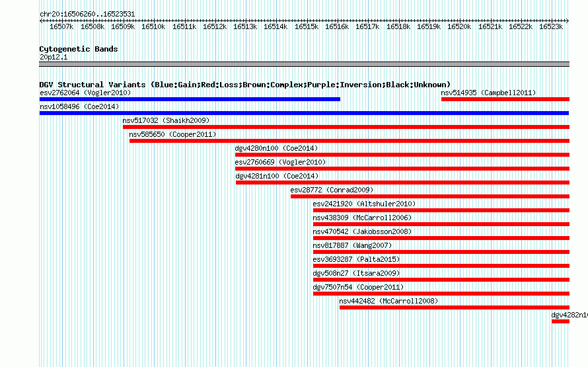Viewport: 588px width, 367px height.
Task: Open nsv470542 (Jakobsson2008) label
Action: 362,231
